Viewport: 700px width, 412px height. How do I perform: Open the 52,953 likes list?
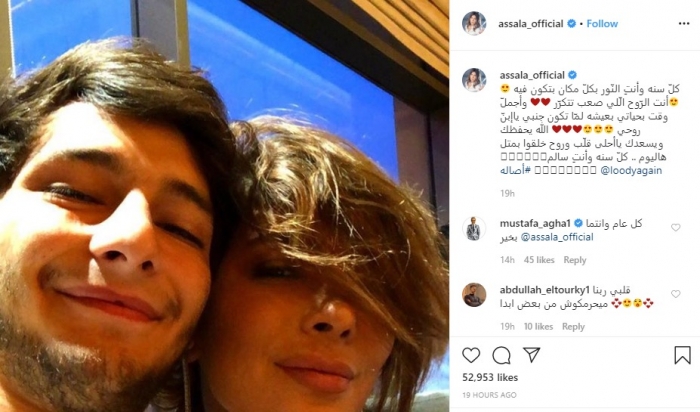(x=490, y=378)
